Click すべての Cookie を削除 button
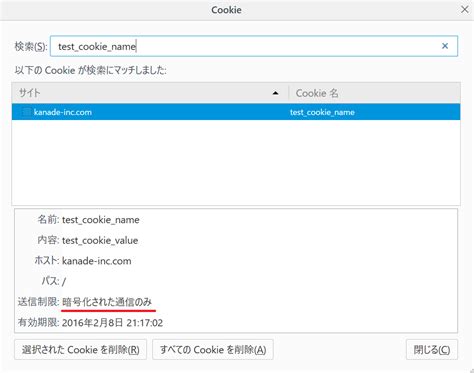The image size is (474, 373). (213, 350)
